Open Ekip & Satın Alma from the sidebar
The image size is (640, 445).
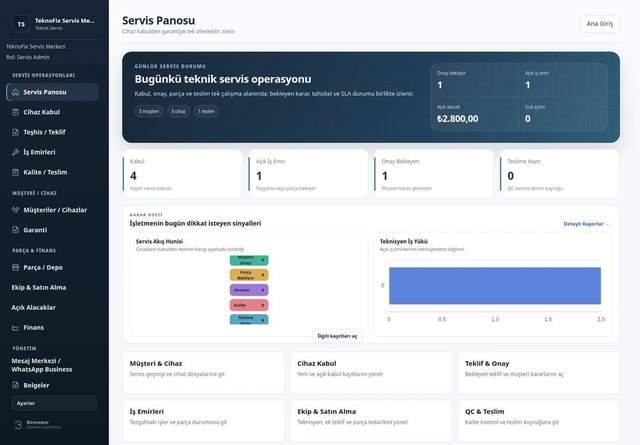tap(39, 287)
